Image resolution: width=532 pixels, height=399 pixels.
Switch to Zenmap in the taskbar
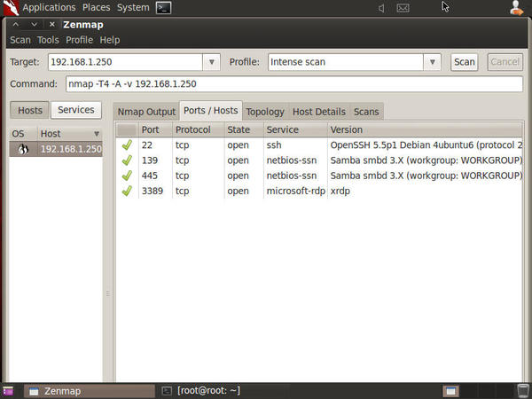[x=90, y=391]
